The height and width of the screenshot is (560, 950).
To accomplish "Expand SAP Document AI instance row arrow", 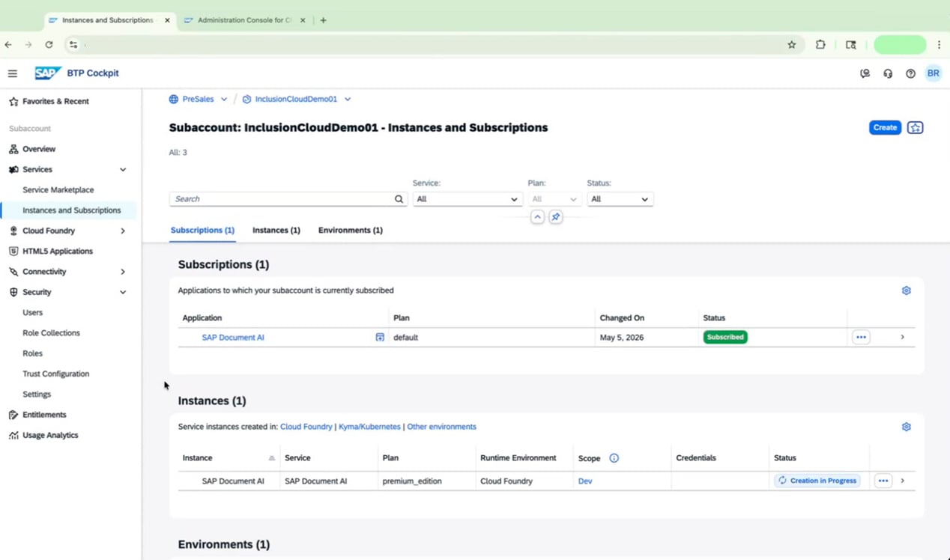I will point(902,481).
